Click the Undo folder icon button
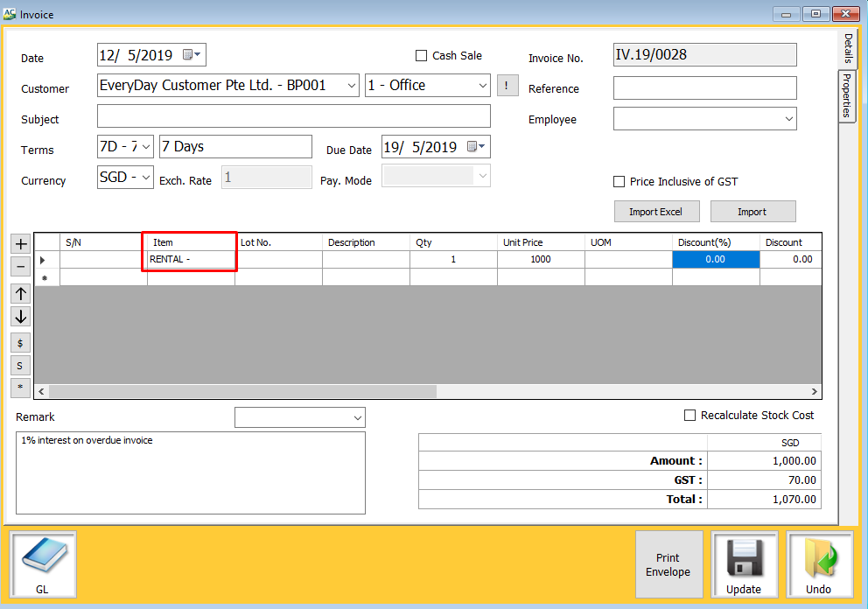Image resolution: width=868 pixels, height=609 pixels. click(x=819, y=564)
